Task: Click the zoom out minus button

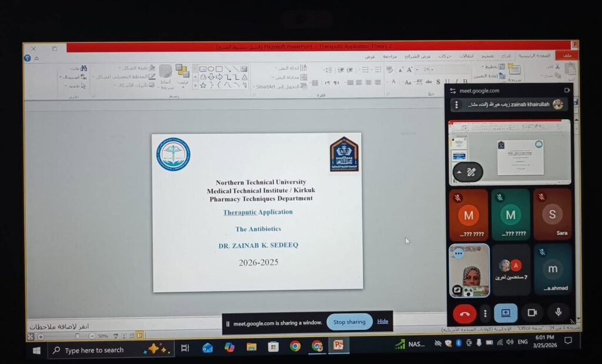Action: pyautogui.click(x=92, y=336)
